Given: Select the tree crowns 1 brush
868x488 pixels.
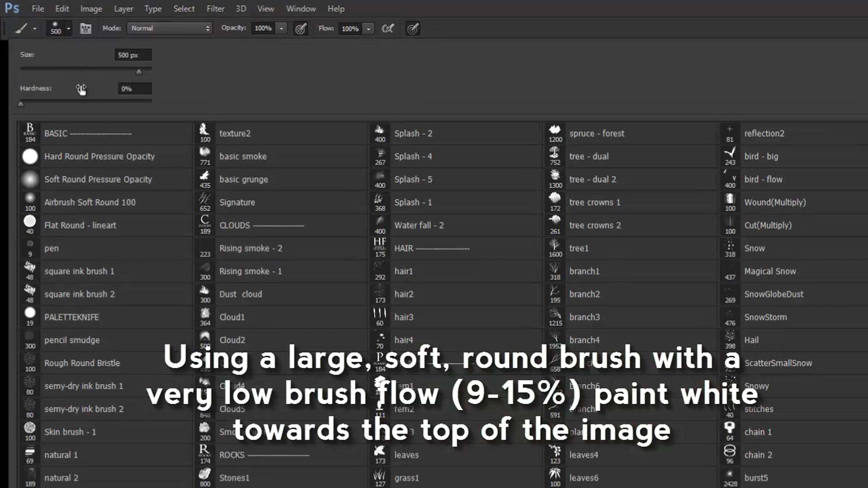Looking at the screenshot, I should coord(595,202).
